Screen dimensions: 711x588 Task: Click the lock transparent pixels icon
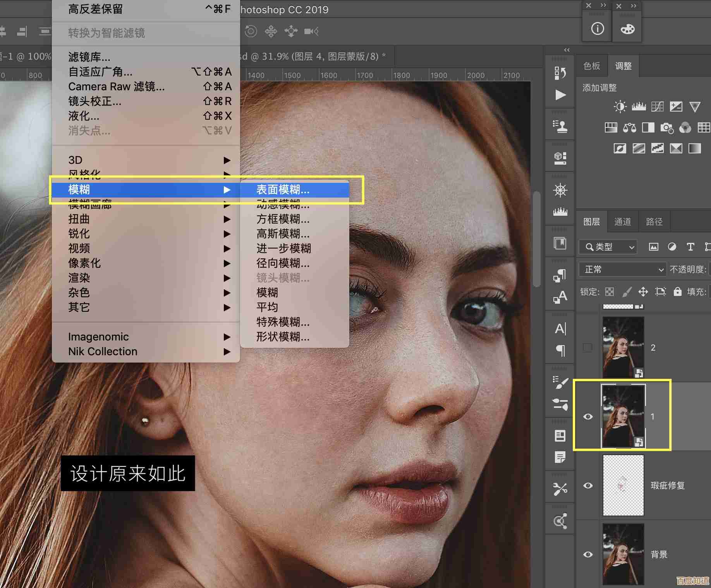610,292
